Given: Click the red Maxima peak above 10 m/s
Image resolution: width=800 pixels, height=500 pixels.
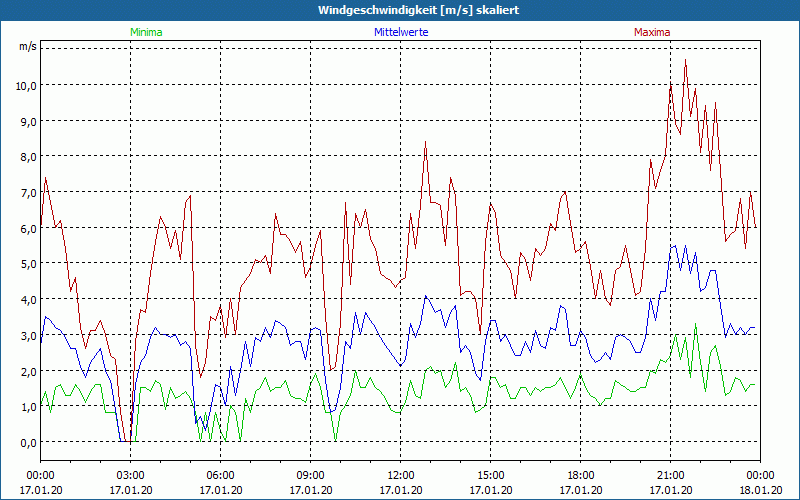Looking at the screenshot, I should [685, 60].
